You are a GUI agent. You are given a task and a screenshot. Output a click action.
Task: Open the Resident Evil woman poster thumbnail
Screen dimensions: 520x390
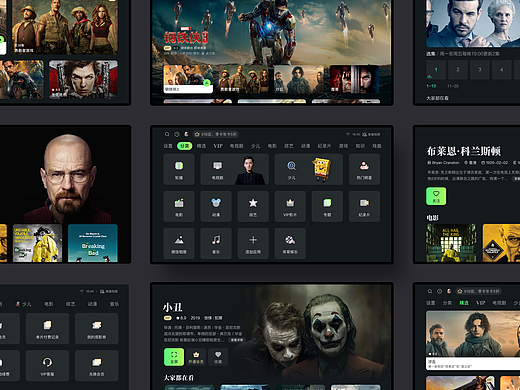click(x=83, y=79)
